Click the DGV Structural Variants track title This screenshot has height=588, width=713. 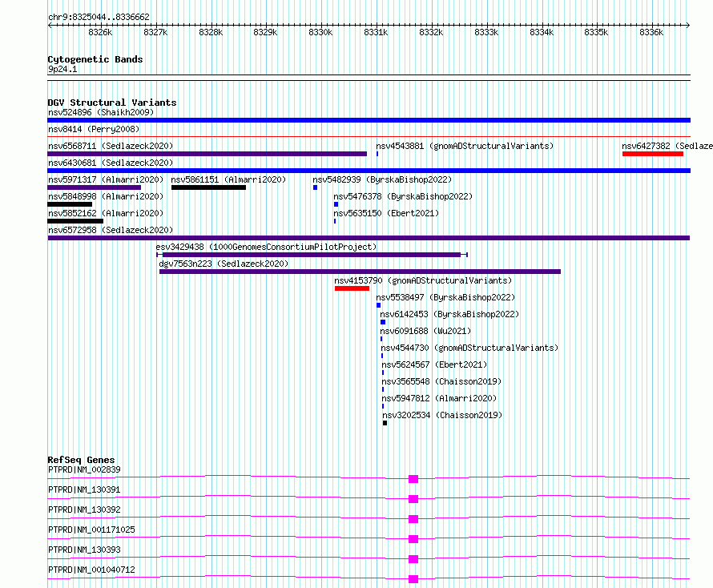pos(112,103)
